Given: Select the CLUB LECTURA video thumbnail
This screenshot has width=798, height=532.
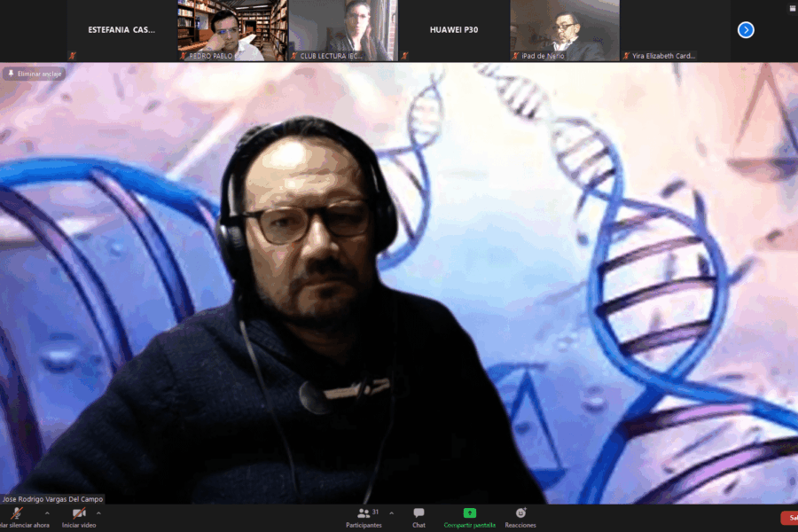Looking at the screenshot, I should 342,30.
